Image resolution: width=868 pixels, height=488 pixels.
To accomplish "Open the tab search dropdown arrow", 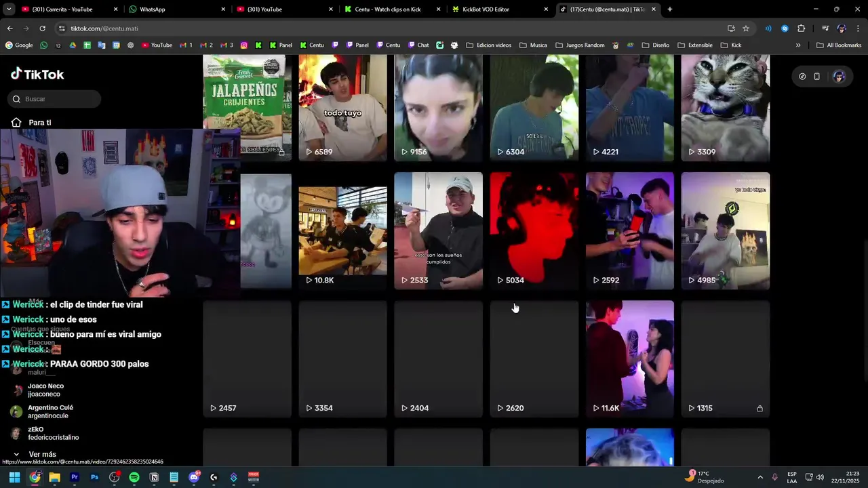I will coord(9,9).
